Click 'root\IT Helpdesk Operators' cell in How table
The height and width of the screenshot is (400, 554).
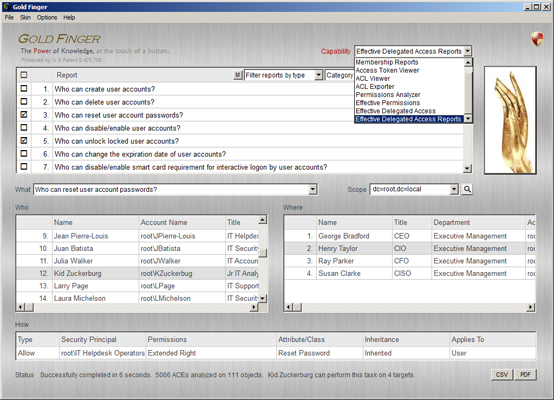click(x=102, y=353)
